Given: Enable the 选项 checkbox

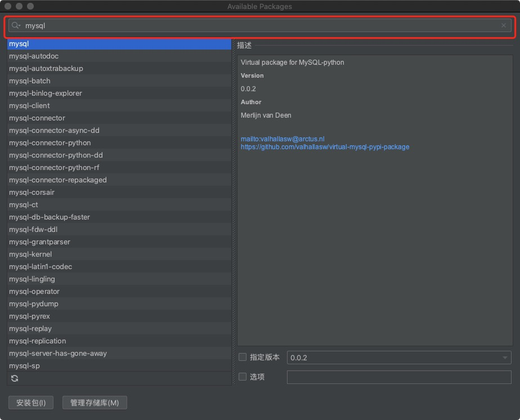Looking at the screenshot, I should (x=243, y=377).
